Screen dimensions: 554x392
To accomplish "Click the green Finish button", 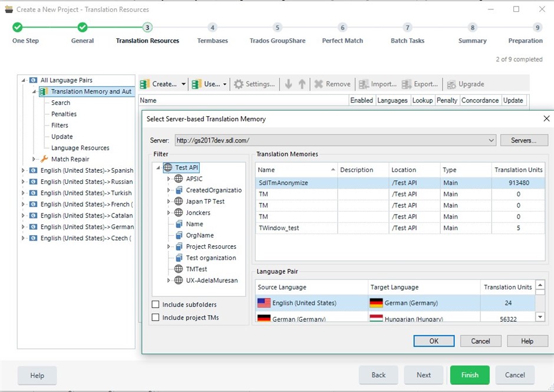I will pyautogui.click(x=470, y=375).
